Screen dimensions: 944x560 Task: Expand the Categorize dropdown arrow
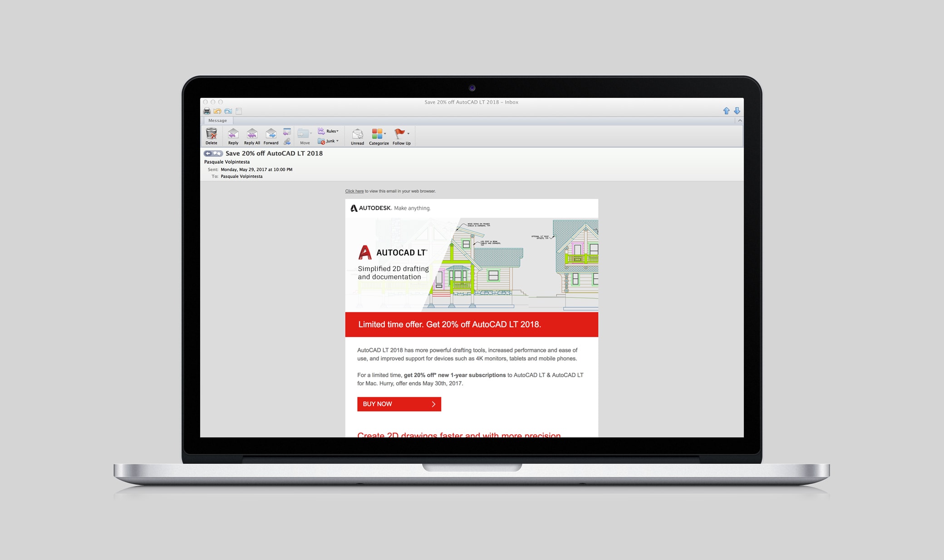pyautogui.click(x=385, y=134)
